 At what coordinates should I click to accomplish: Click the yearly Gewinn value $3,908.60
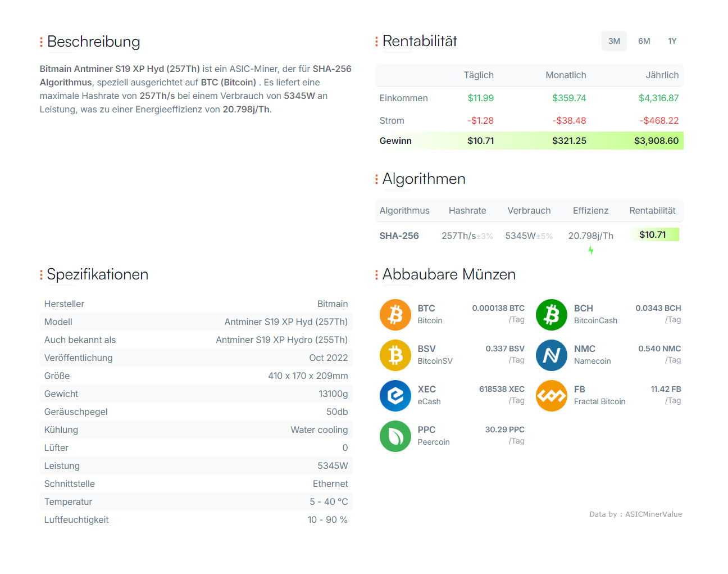click(x=656, y=141)
